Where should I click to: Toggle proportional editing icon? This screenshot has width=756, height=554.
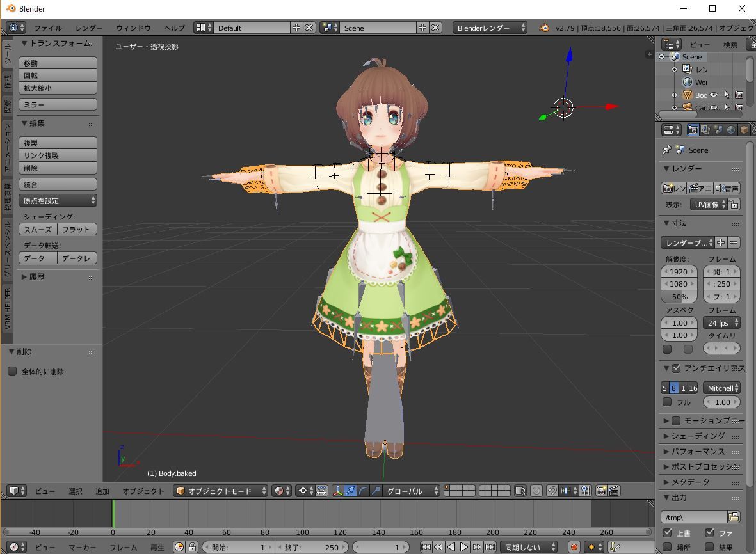point(536,491)
